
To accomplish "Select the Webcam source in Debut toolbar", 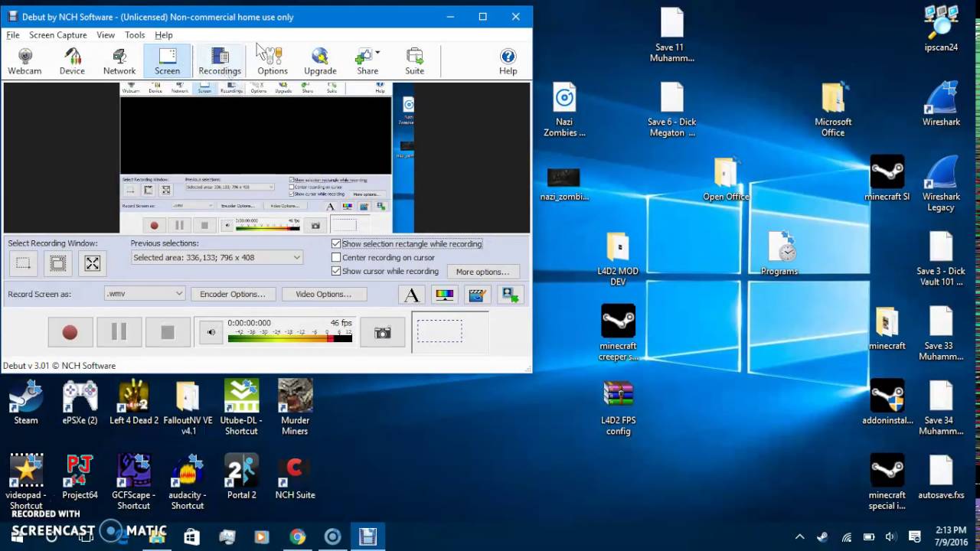I will (x=24, y=61).
